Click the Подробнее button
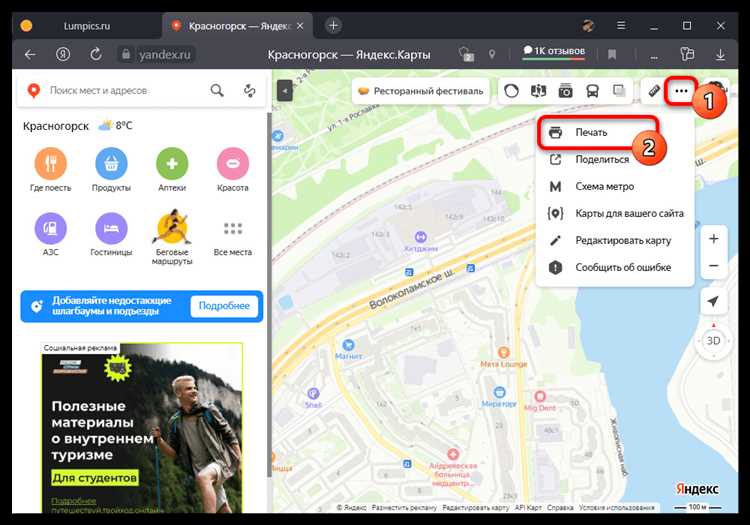This screenshot has width=750, height=525. (x=223, y=306)
